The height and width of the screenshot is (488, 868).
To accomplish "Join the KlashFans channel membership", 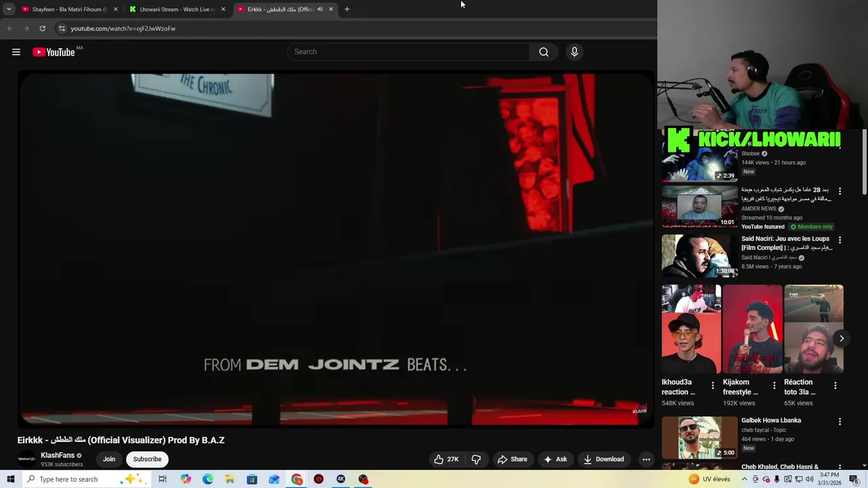I will tap(109, 459).
